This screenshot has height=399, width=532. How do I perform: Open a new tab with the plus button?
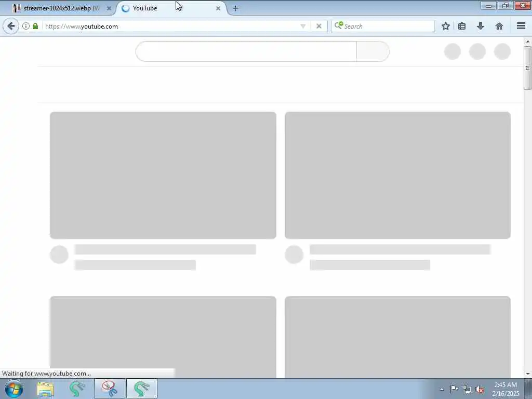[x=235, y=8]
